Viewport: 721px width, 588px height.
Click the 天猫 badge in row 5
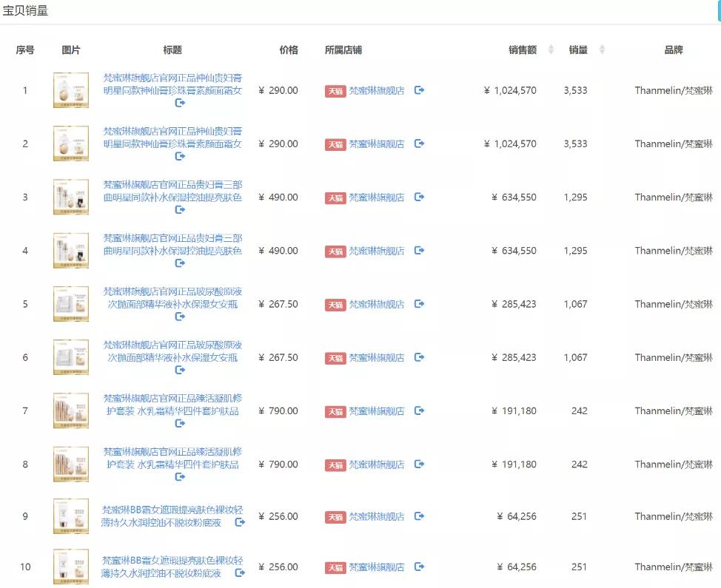pyautogui.click(x=335, y=305)
